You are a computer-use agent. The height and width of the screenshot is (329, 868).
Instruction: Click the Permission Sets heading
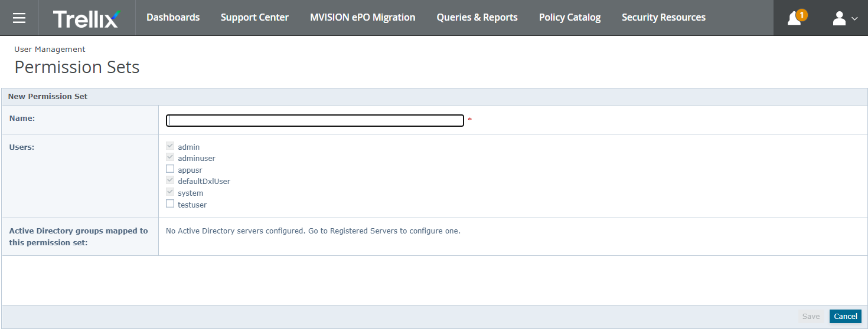point(77,67)
